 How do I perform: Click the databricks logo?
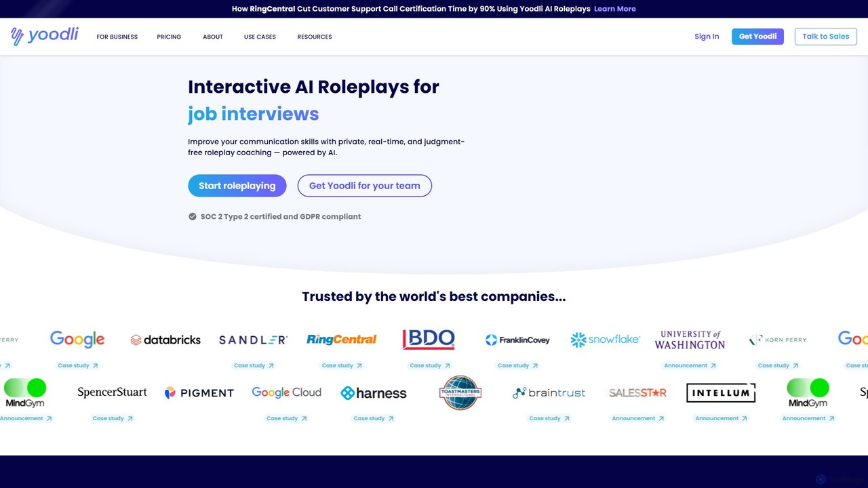click(x=165, y=340)
